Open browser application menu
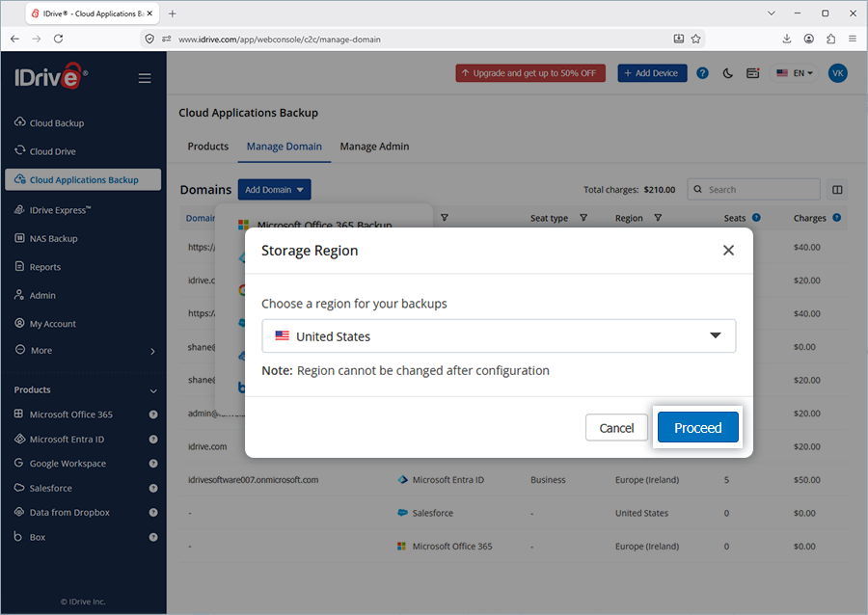The width and height of the screenshot is (868, 615). point(853,39)
